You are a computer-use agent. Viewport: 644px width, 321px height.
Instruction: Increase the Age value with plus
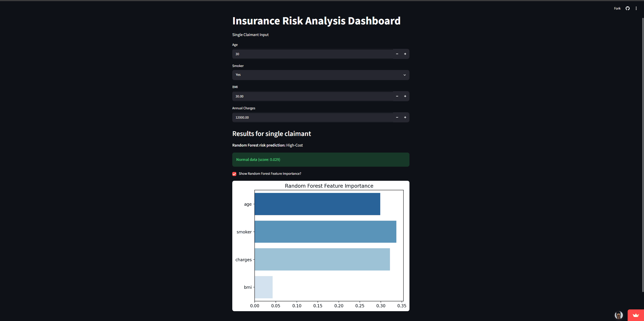pos(405,54)
